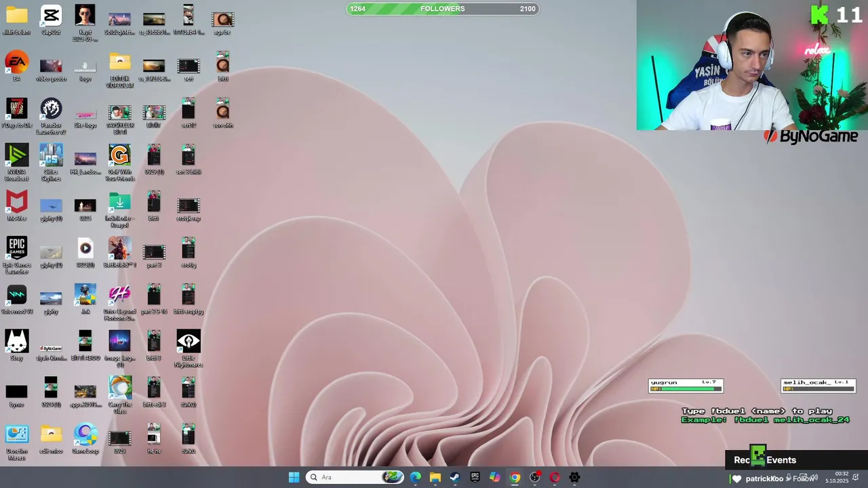Select the aga be video file
868x488 pixels.
(222, 23)
